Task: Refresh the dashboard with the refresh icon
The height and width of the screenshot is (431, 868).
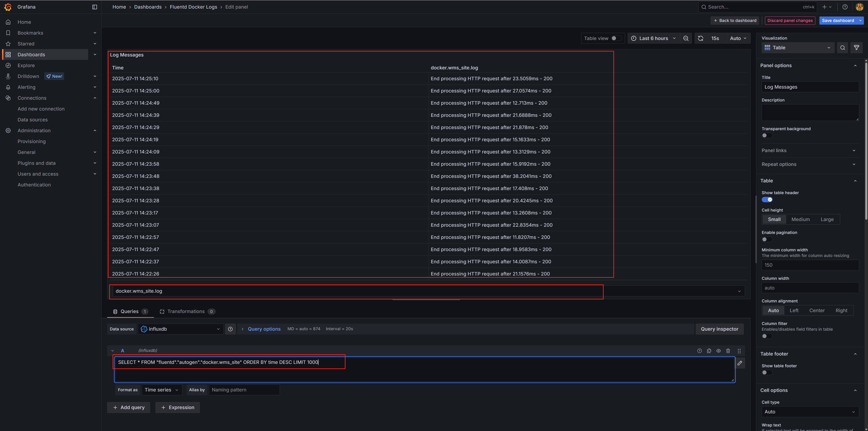Action: point(701,38)
